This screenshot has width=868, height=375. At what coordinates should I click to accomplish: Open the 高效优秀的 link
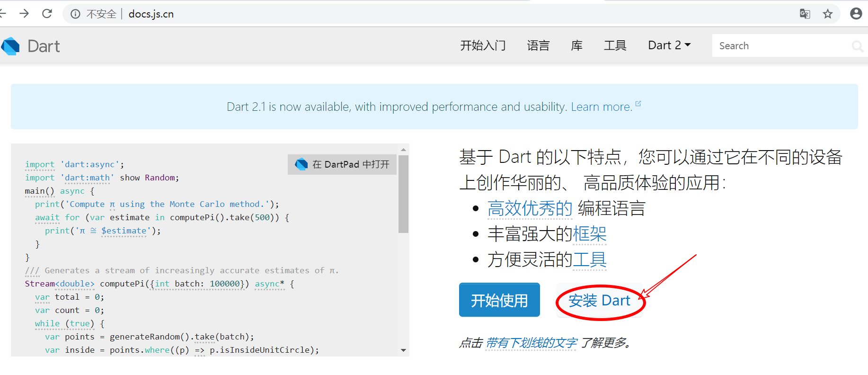coord(530,208)
